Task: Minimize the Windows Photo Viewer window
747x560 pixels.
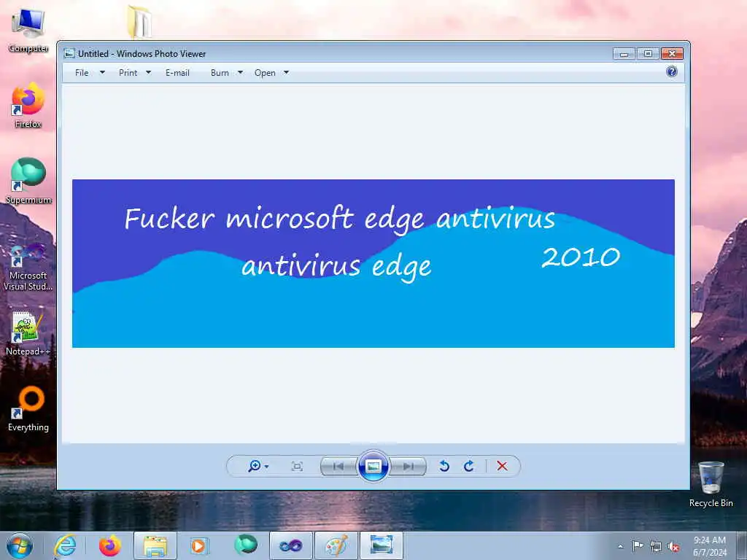Action: (x=624, y=54)
